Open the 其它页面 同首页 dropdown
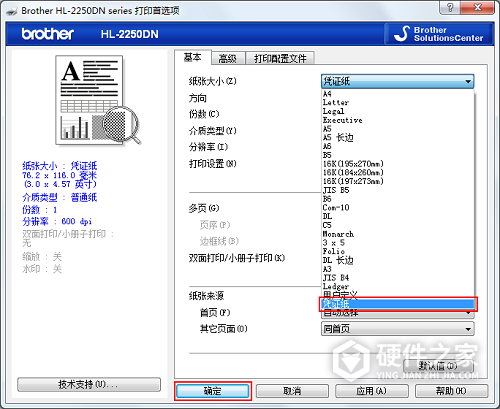 click(397, 329)
